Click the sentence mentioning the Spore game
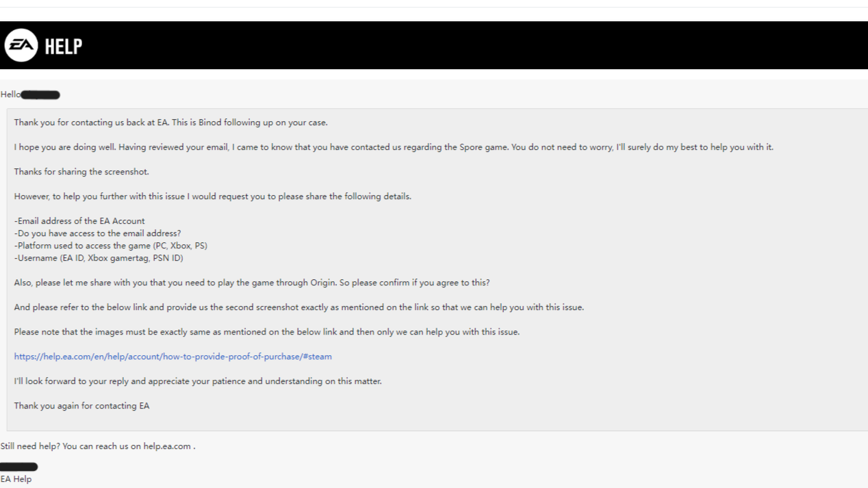The height and width of the screenshot is (488, 868). (x=394, y=147)
